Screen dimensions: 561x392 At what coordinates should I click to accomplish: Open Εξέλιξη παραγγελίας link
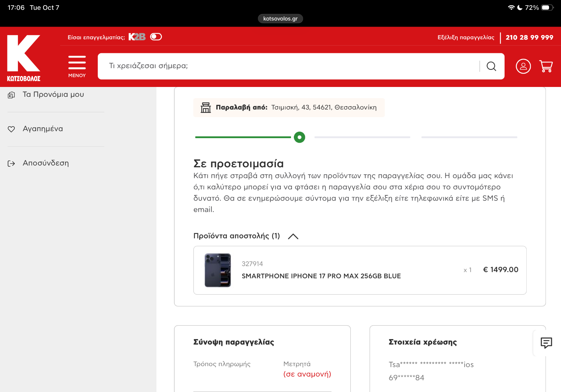466,38
